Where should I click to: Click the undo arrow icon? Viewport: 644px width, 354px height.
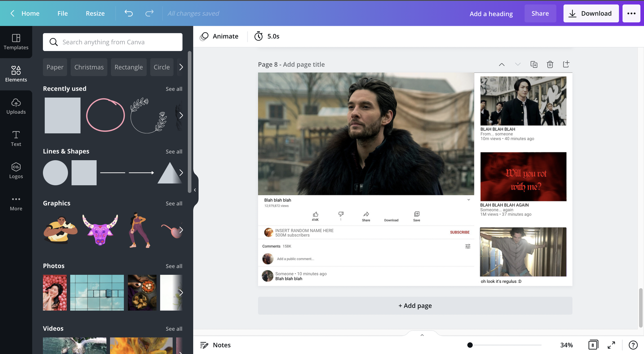pos(129,13)
